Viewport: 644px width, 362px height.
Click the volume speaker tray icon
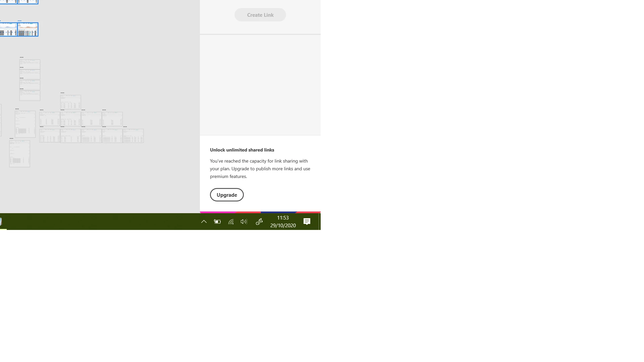(x=244, y=222)
